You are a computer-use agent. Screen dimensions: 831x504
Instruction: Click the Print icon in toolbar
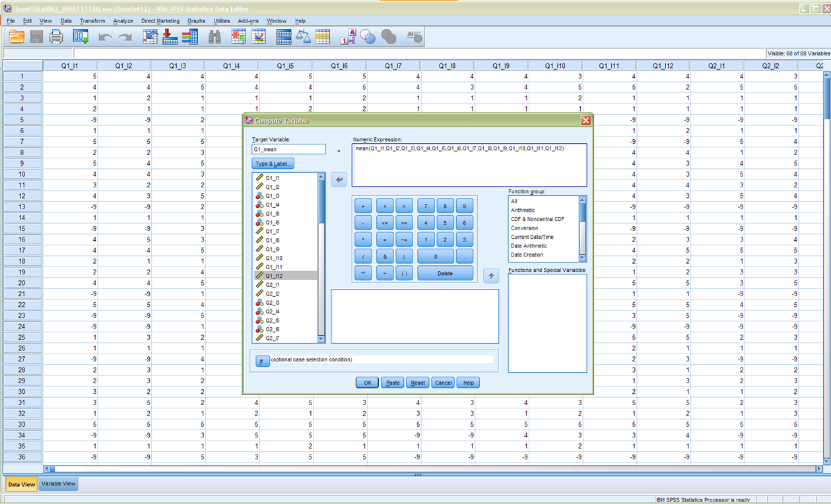coord(57,37)
